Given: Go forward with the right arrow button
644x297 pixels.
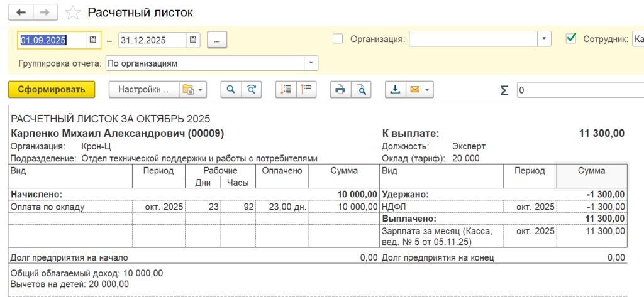Looking at the screenshot, I should click(45, 13).
